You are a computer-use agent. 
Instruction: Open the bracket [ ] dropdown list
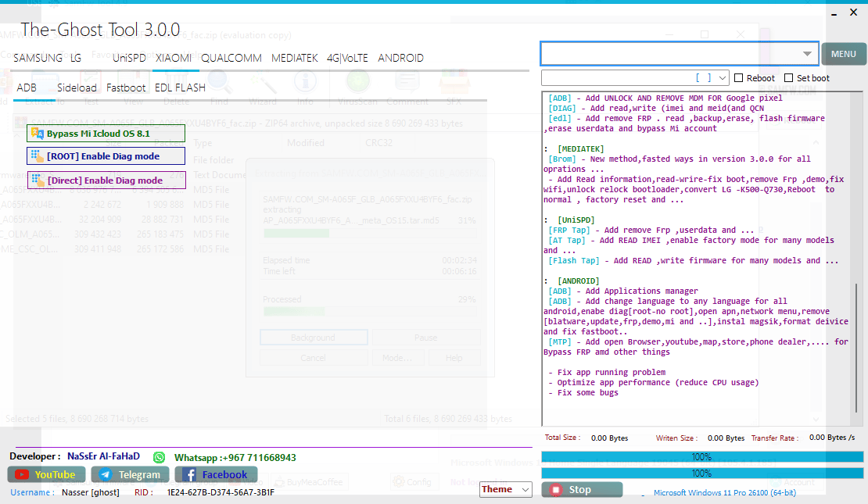tap(722, 78)
